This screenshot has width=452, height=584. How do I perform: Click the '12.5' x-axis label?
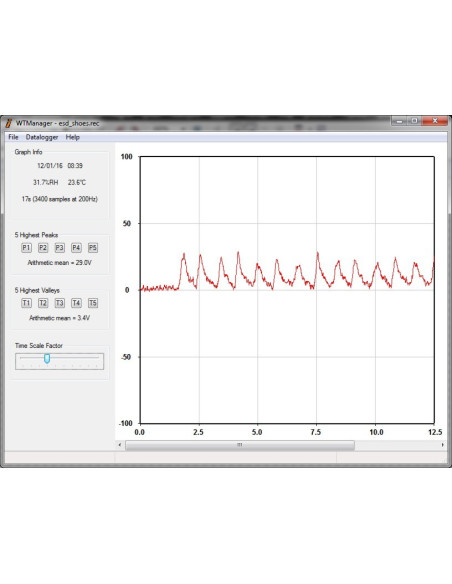point(435,432)
